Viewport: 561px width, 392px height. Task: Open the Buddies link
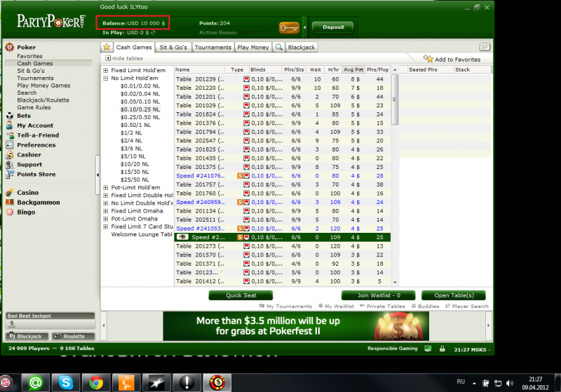point(425,306)
